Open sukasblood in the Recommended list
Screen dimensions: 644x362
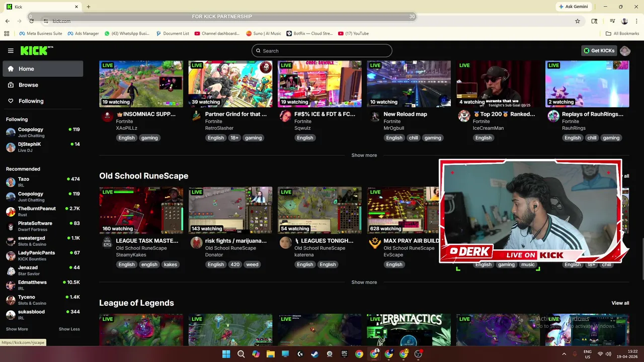[43, 314]
